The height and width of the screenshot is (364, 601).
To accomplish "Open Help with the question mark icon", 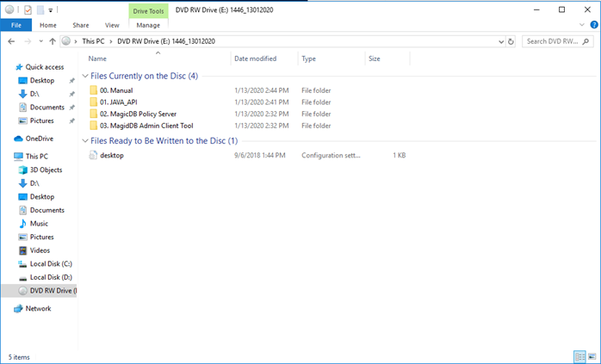I will [594, 25].
